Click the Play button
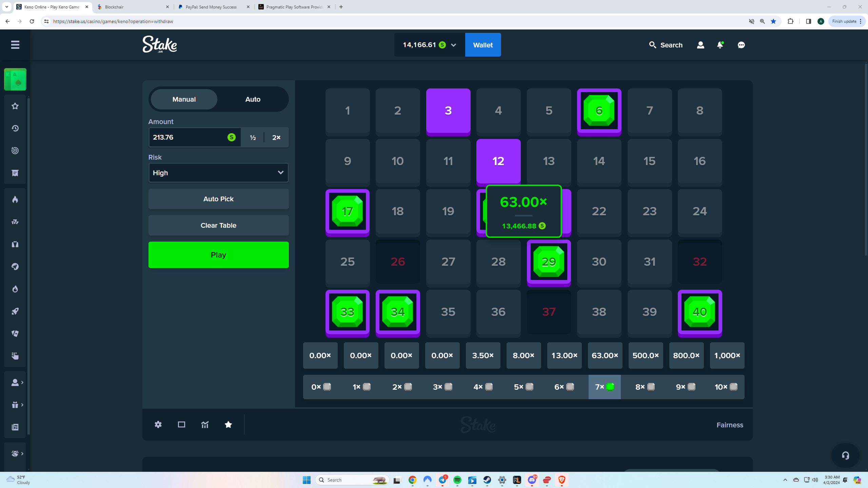The image size is (868, 488). [219, 255]
